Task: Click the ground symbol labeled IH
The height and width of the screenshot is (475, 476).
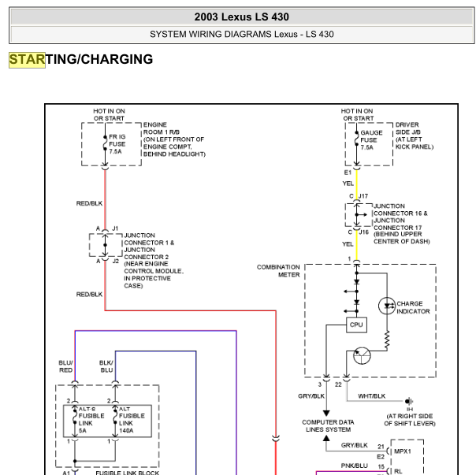Action: (x=409, y=401)
